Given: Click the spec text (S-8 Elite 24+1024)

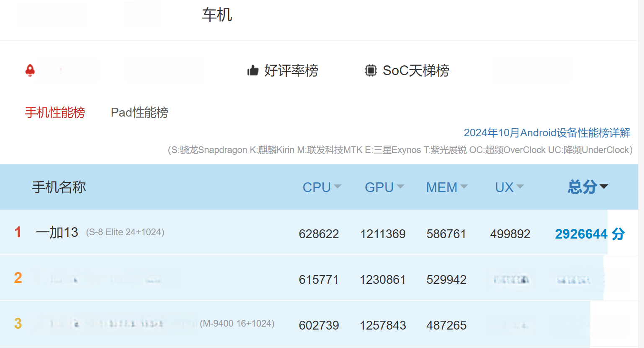Looking at the screenshot, I should 125,232.
